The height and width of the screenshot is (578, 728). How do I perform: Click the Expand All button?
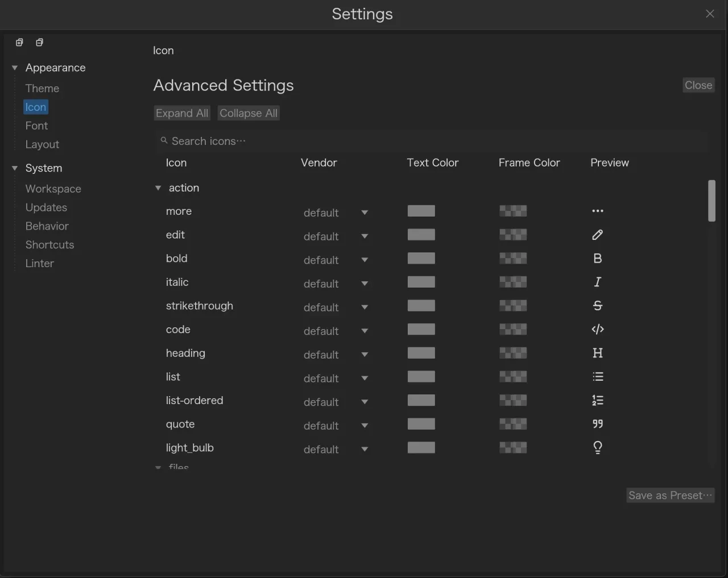point(182,113)
